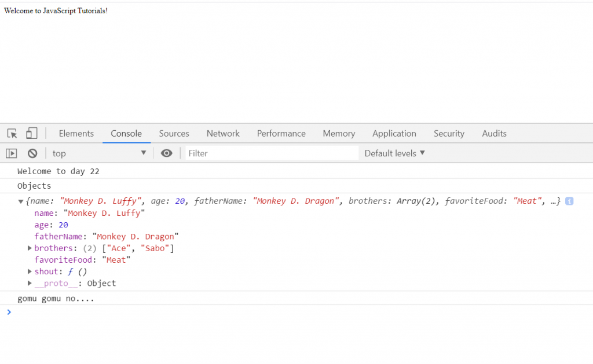This screenshot has height=364, width=593.
Task: Switch to the Sources tab
Action: 174,134
